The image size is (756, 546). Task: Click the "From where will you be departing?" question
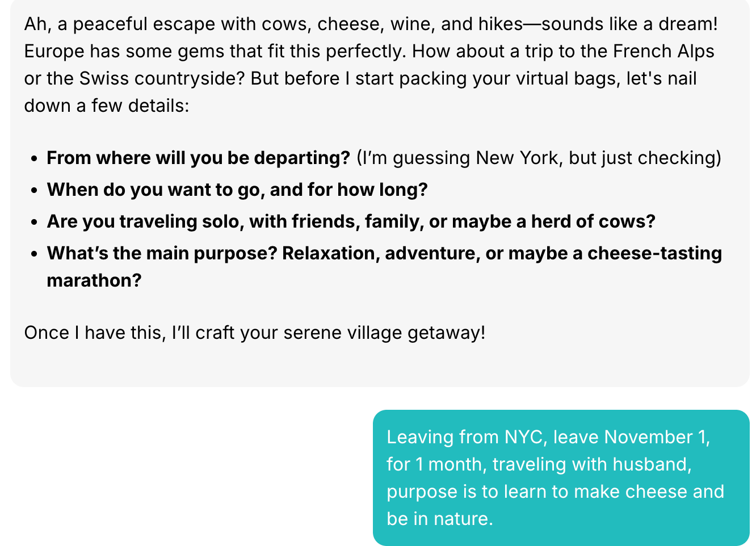198,158
